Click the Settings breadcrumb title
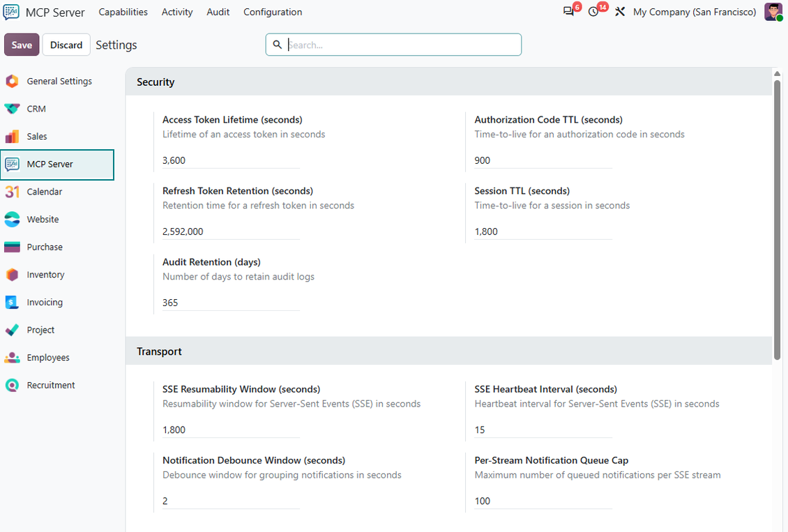Viewport: 788px width, 532px height. [116, 45]
